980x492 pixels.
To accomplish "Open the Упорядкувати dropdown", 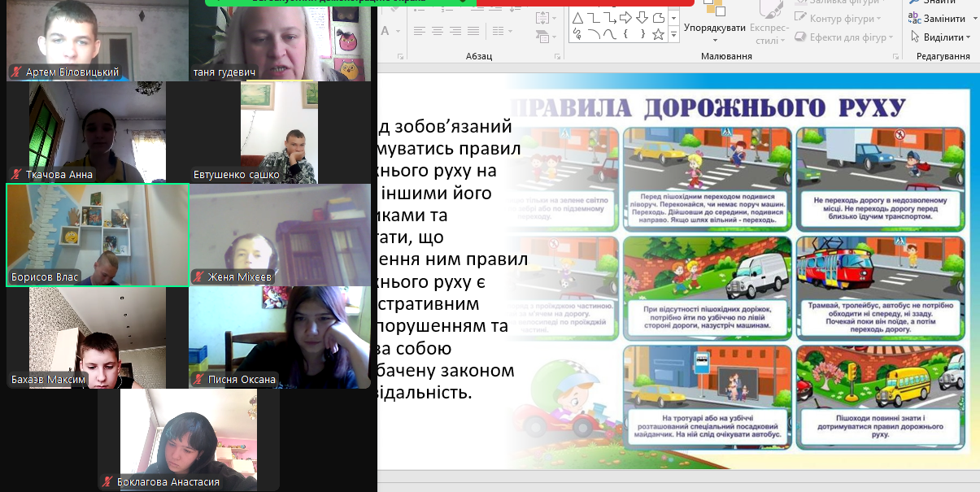I will [715, 32].
